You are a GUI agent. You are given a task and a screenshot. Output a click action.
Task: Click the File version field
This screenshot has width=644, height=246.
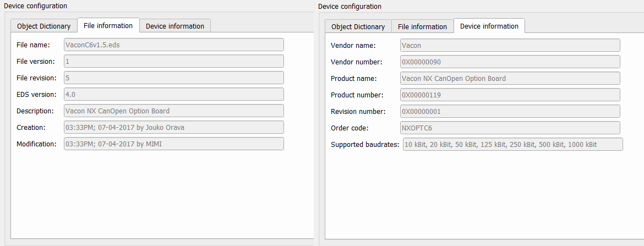tap(174, 61)
